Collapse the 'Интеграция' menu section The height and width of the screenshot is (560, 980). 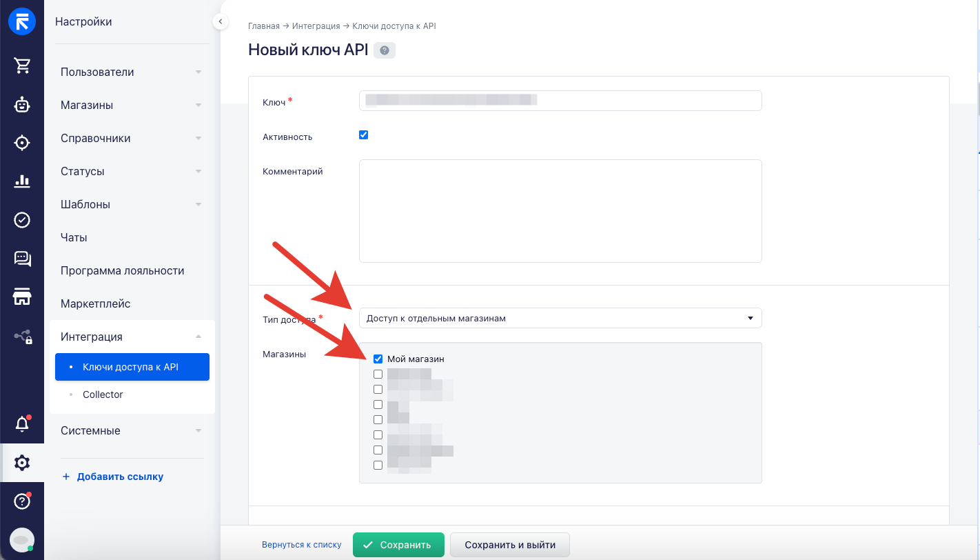pyautogui.click(x=132, y=336)
